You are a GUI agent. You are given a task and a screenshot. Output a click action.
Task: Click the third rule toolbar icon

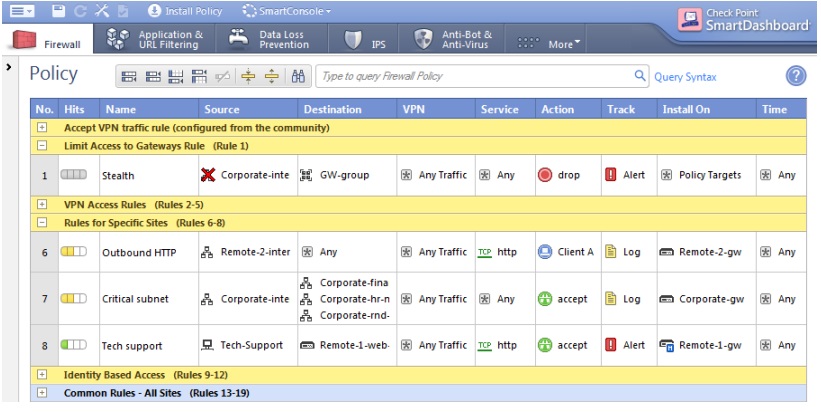tap(176, 77)
